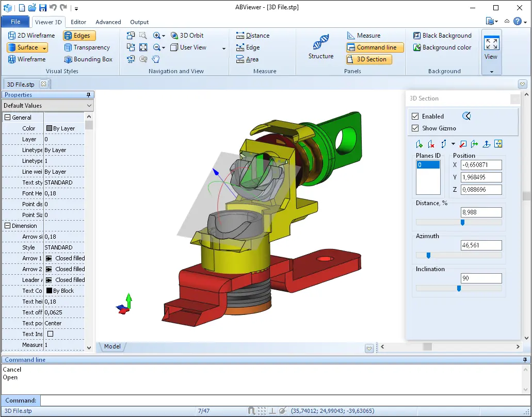
Task: Click the blue up-arrow plane icon
Action: (487, 144)
